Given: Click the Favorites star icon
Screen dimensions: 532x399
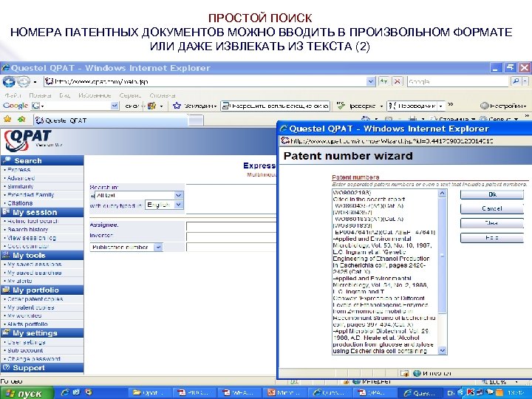Looking at the screenshot, I should pos(7,120).
